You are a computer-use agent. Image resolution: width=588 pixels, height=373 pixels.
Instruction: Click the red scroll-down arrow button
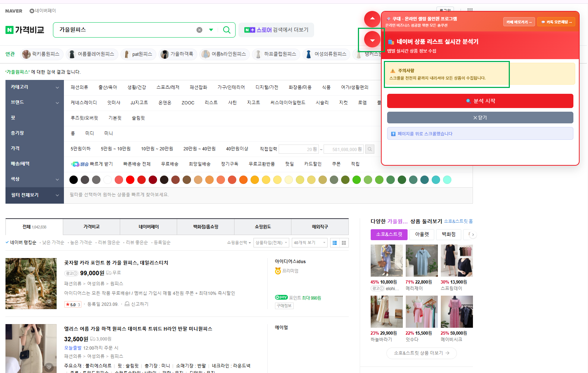[372, 40]
